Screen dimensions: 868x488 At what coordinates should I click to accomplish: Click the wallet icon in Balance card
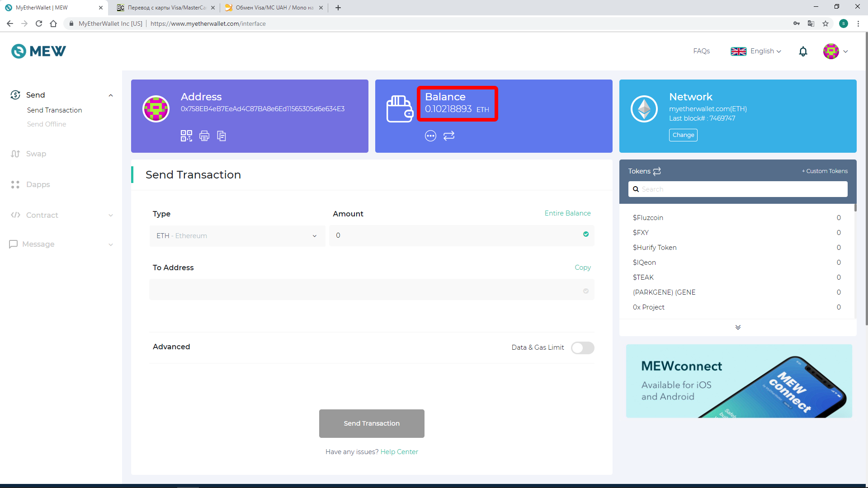click(x=400, y=109)
